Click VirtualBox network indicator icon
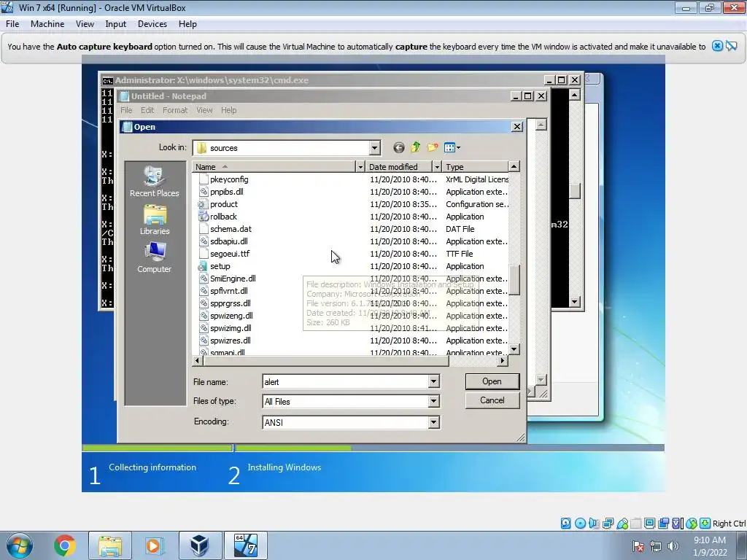 [608, 524]
